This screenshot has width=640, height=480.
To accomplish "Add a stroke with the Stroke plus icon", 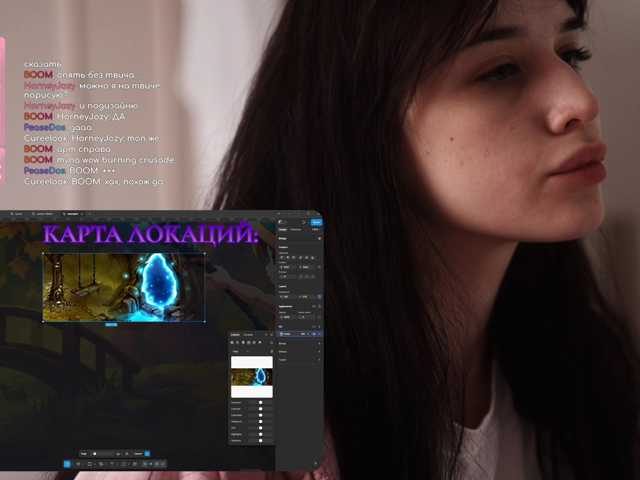I will tap(319, 343).
